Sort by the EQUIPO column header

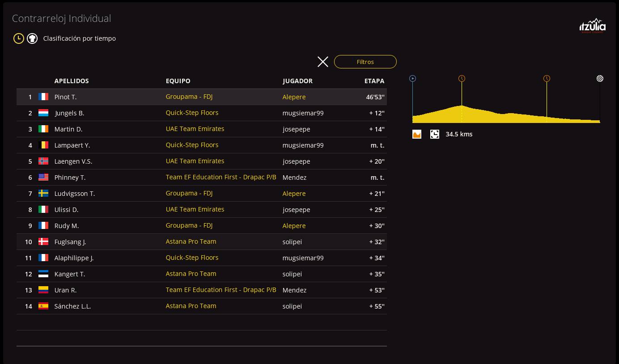(x=178, y=81)
